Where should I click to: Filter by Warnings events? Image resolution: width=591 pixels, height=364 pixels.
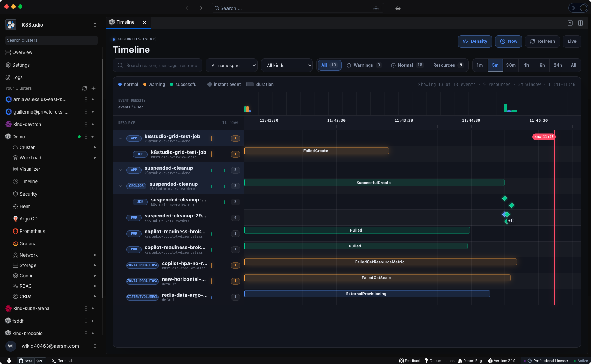[364, 65]
